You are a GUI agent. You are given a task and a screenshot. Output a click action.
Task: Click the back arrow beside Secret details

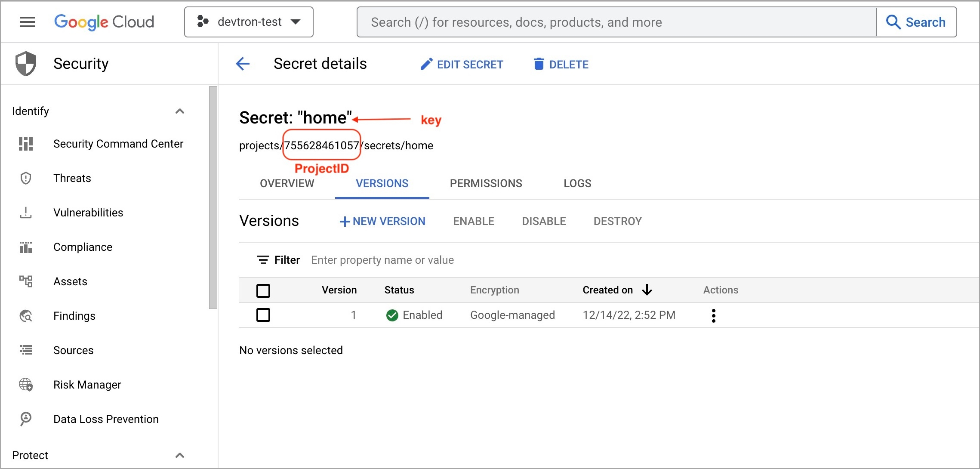pyautogui.click(x=243, y=64)
